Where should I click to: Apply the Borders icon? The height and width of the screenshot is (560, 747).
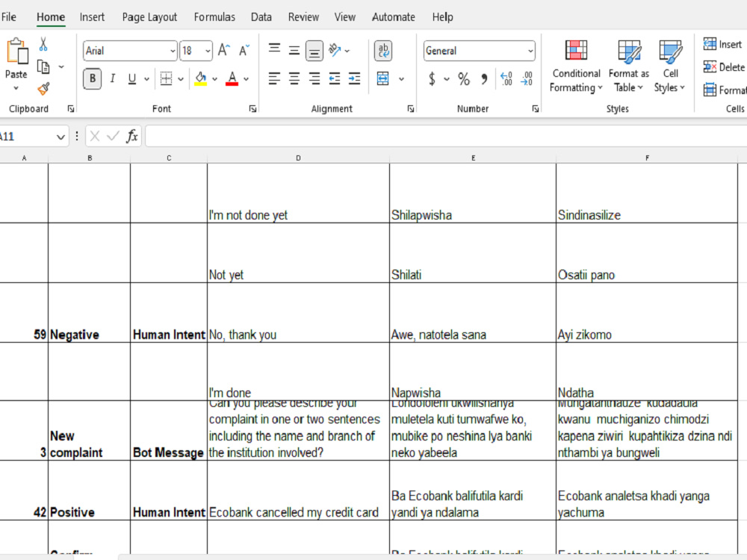click(166, 78)
